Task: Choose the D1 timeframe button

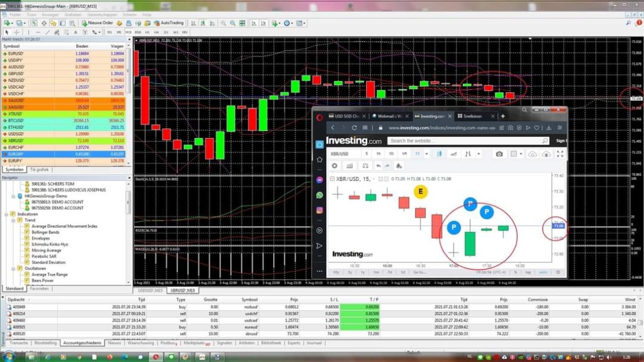Action: [x=166, y=32]
